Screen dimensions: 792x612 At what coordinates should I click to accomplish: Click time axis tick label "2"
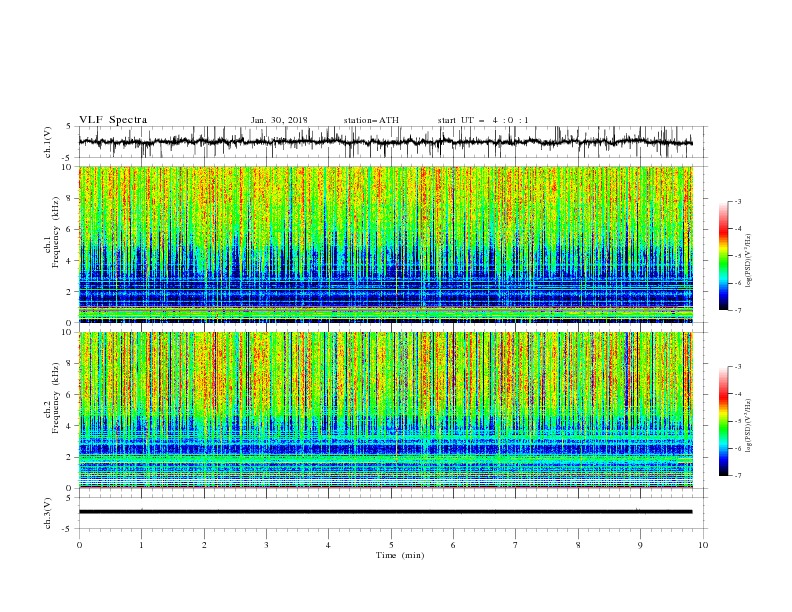pyautogui.click(x=204, y=545)
